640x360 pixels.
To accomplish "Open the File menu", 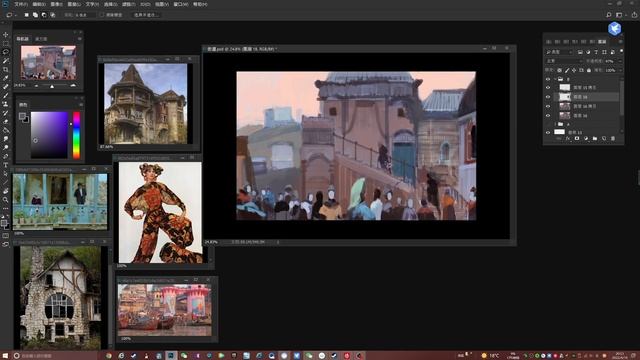I will (21, 4).
